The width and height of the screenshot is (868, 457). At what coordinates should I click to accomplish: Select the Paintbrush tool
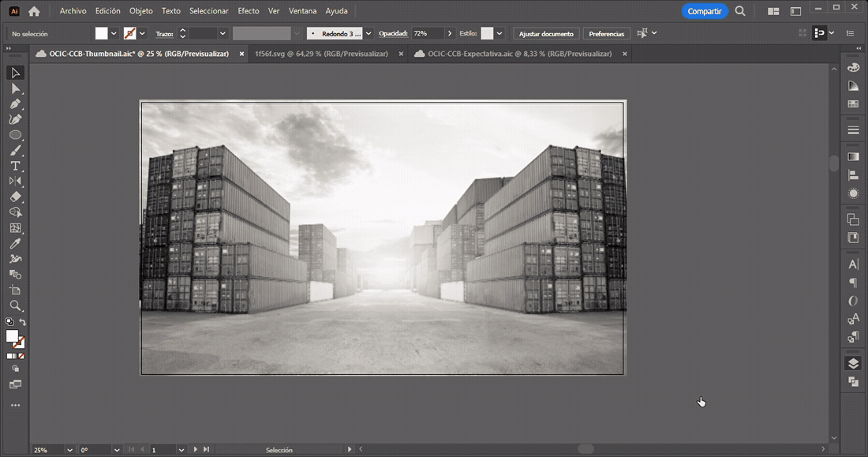click(x=15, y=151)
